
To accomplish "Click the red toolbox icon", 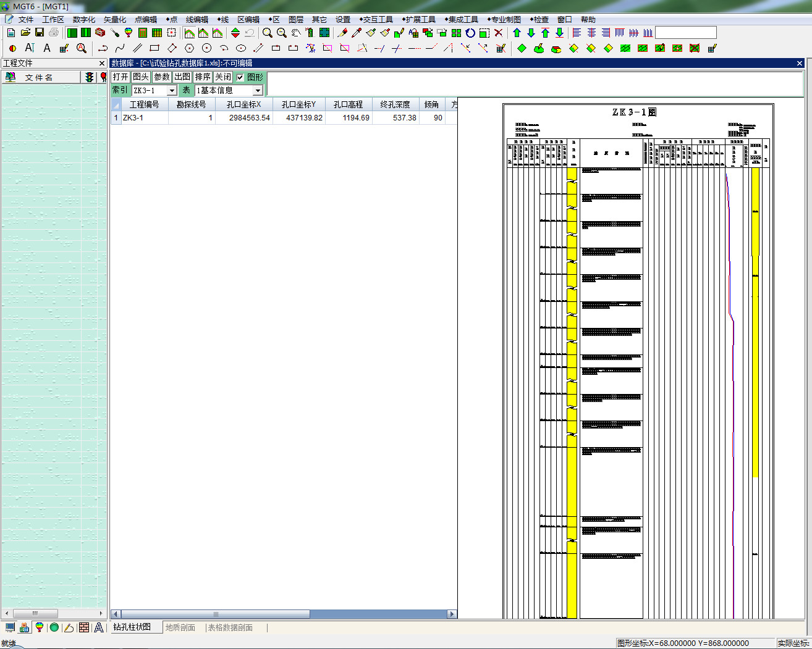I will click(x=100, y=33).
